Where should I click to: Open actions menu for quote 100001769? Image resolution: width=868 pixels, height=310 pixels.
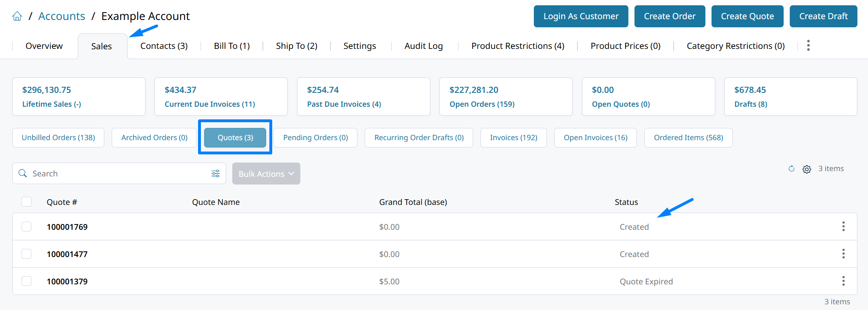tap(844, 226)
